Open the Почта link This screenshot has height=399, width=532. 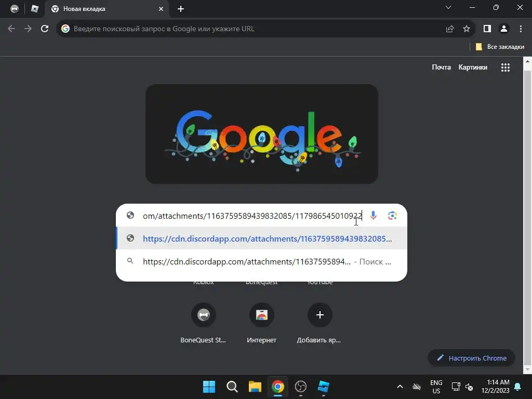441,67
